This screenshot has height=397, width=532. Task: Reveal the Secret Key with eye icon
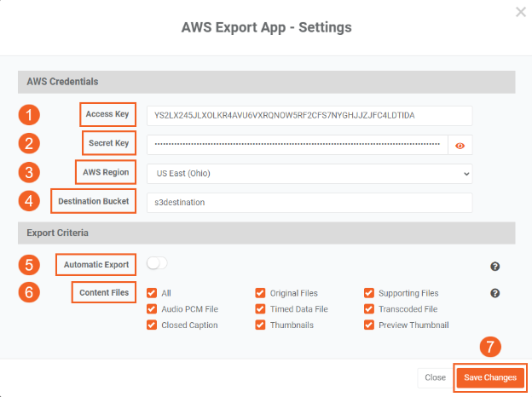(x=460, y=146)
